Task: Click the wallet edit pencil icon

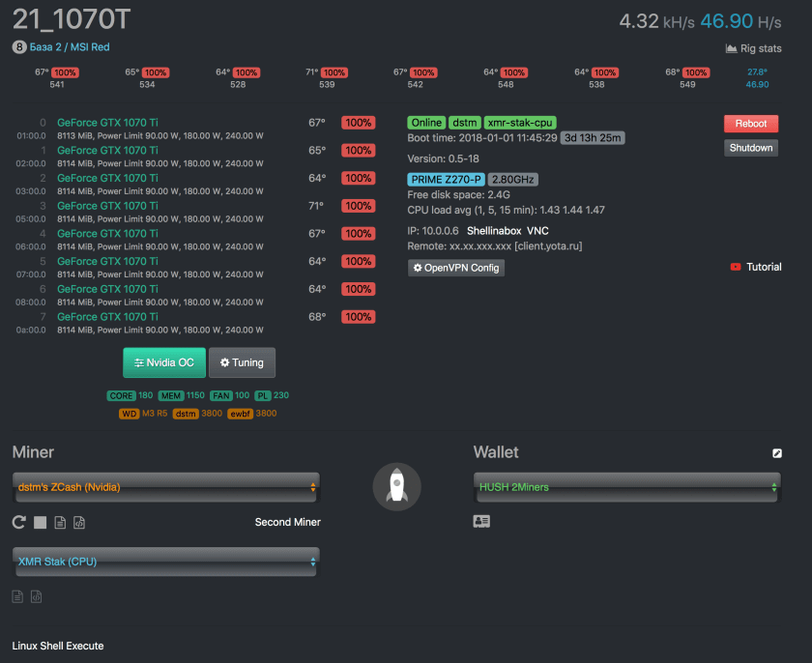Action: coord(776,453)
